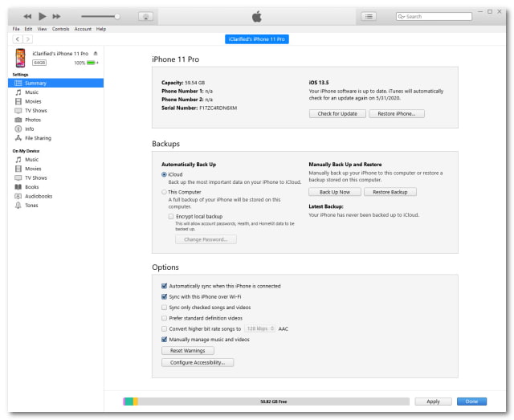Select This Computer backup option
Viewport: 514px width, 420px height.
pos(164,192)
